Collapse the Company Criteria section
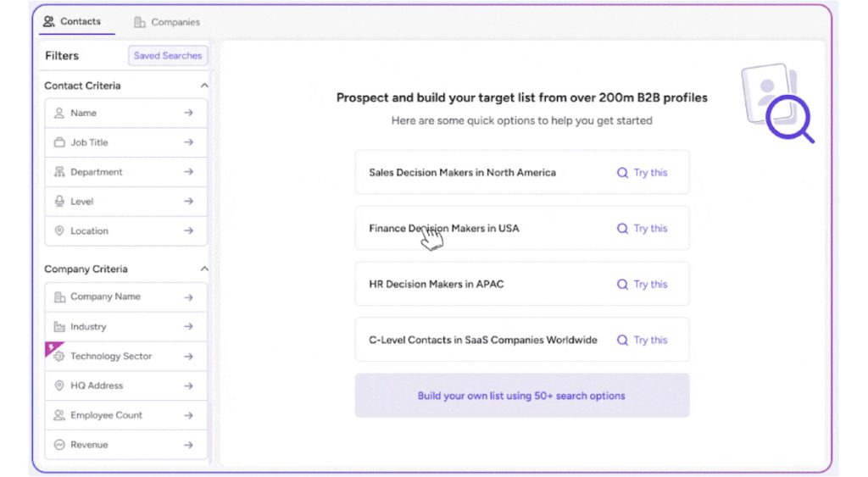Viewport: 868px width, 477px height. tap(204, 269)
